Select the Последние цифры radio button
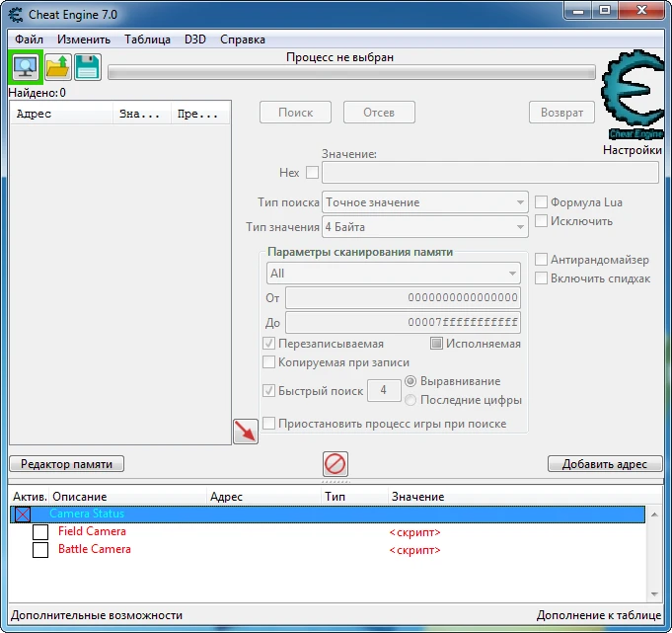Image resolution: width=672 pixels, height=633 pixels. [411, 400]
